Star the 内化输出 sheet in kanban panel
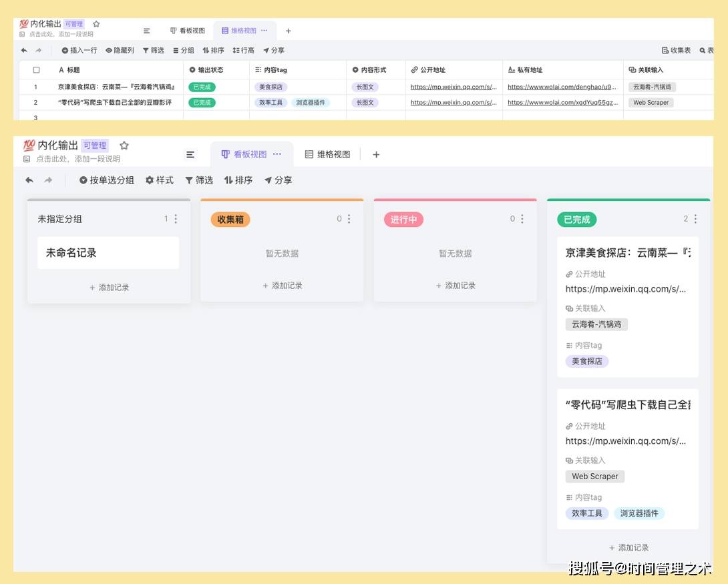The height and width of the screenshot is (584, 728). pyautogui.click(x=124, y=145)
